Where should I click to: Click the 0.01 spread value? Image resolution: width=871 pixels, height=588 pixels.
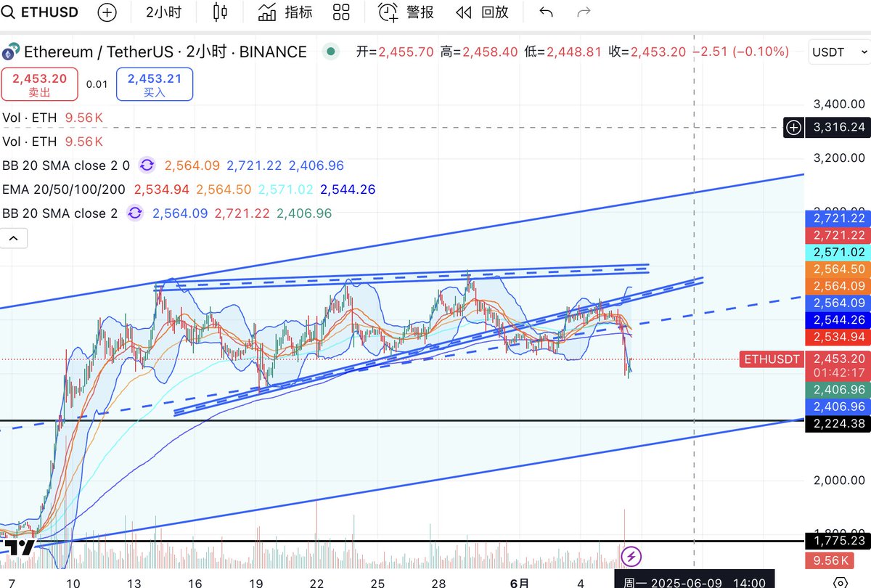point(97,84)
